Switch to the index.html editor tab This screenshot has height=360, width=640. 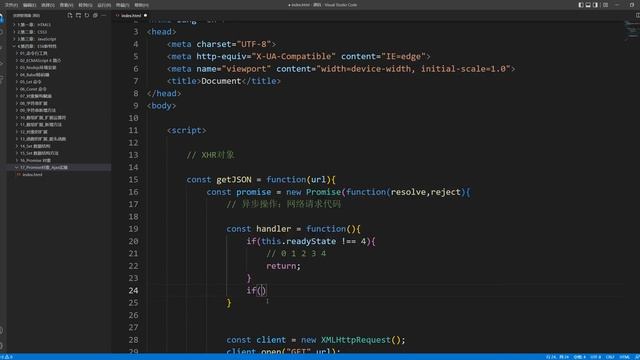131,16
